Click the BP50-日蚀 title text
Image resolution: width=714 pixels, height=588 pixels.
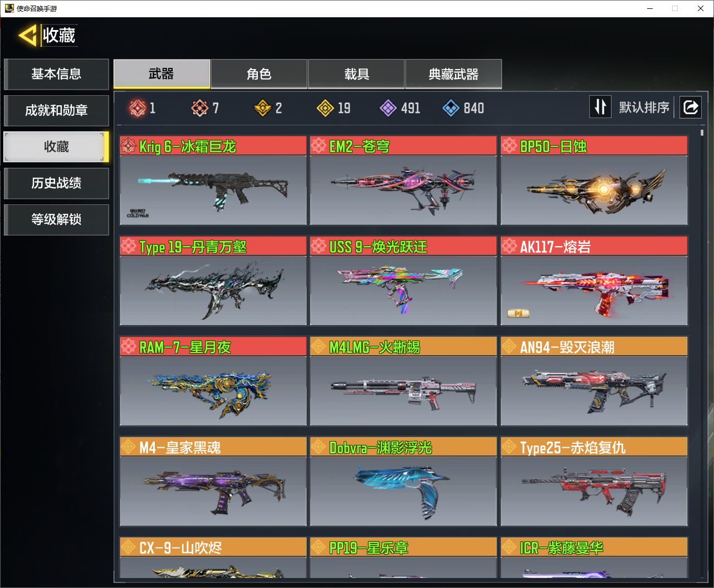click(x=553, y=146)
